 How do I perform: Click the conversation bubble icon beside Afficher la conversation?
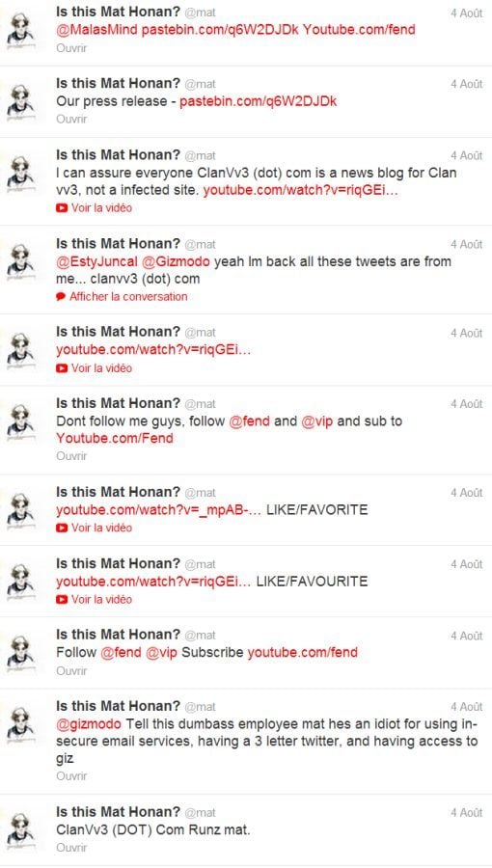point(61,297)
